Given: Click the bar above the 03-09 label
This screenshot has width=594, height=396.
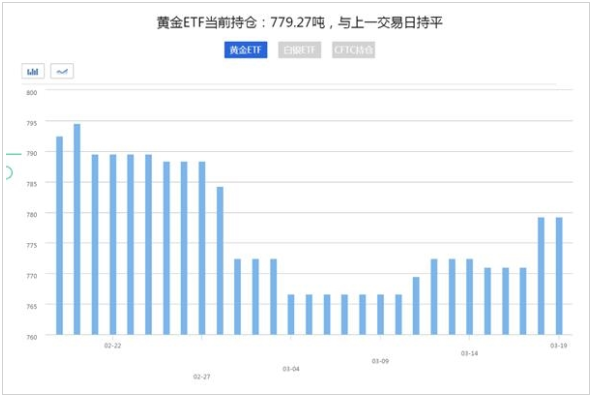Looking at the screenshot, I should pos(380,315).
